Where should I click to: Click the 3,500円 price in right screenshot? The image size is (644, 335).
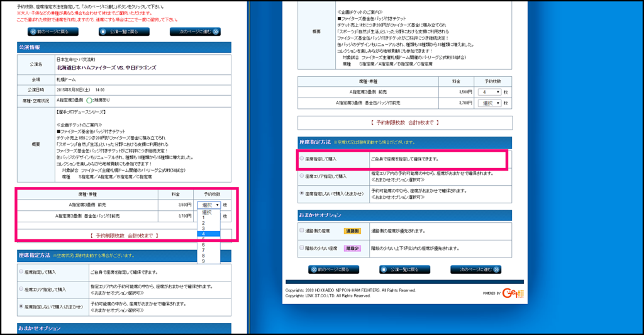(x=465, y=92)
